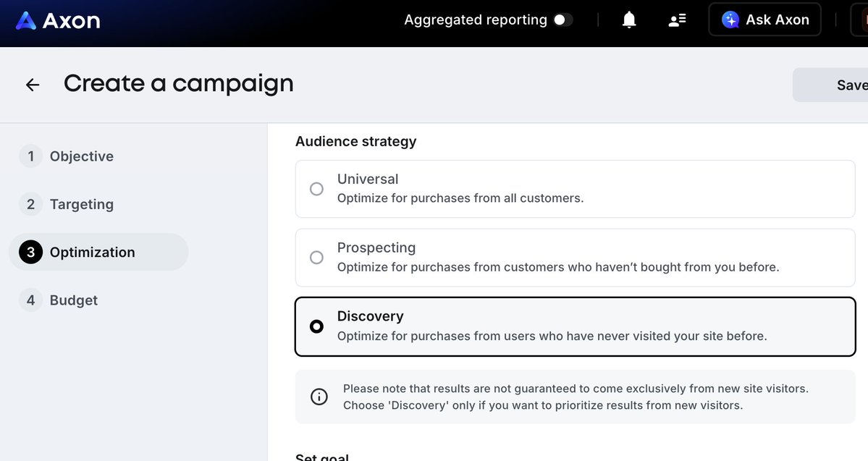Screen dimensions: 868x461
Task: Open the notifications bell
Action: (629, 20)
